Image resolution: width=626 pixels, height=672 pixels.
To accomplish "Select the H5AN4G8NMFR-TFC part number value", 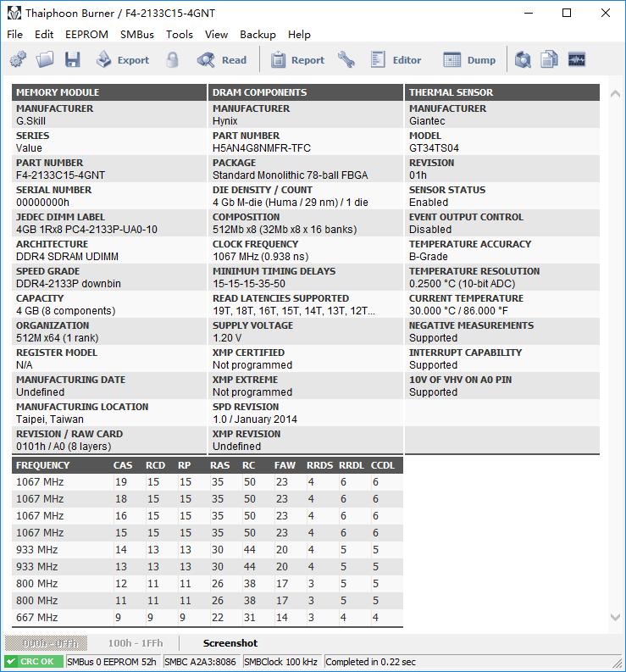I will click(x=262, y=147).
